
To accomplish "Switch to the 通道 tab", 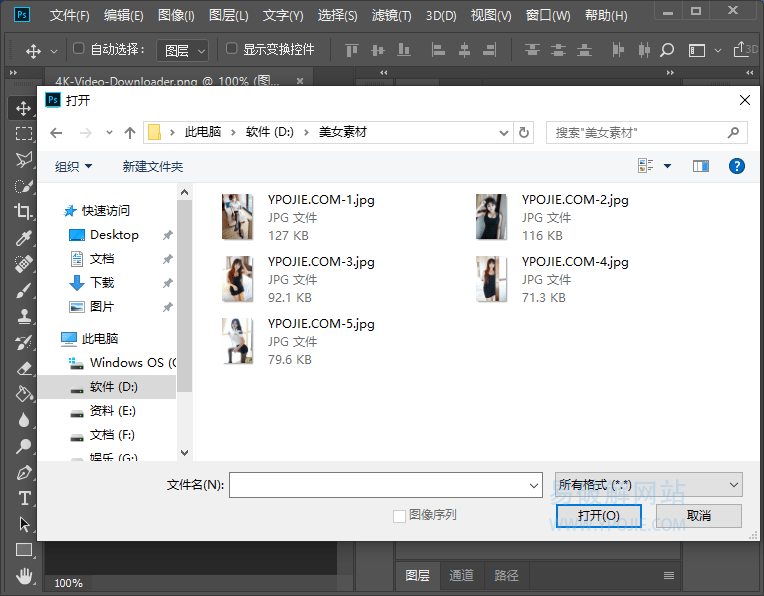I will (x=461, y=575).
